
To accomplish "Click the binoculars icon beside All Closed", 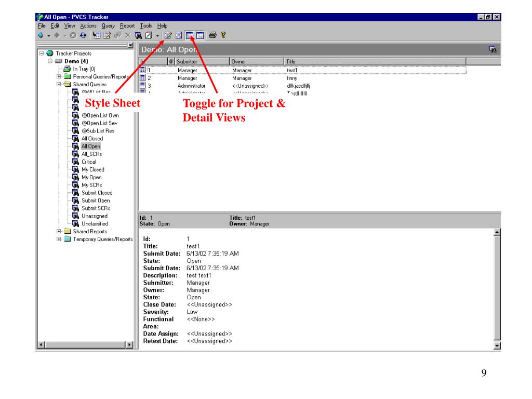I will [76, 139].
